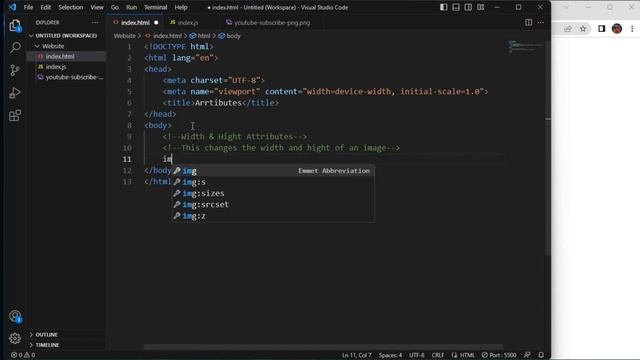Open the Explorer view in activity bar

tap(15, 26)
